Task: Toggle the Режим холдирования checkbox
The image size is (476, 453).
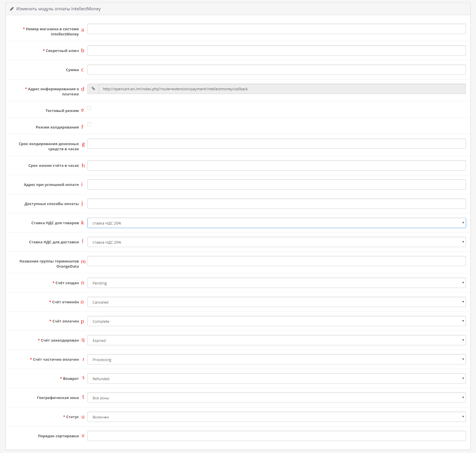Action: coord(89,125)
